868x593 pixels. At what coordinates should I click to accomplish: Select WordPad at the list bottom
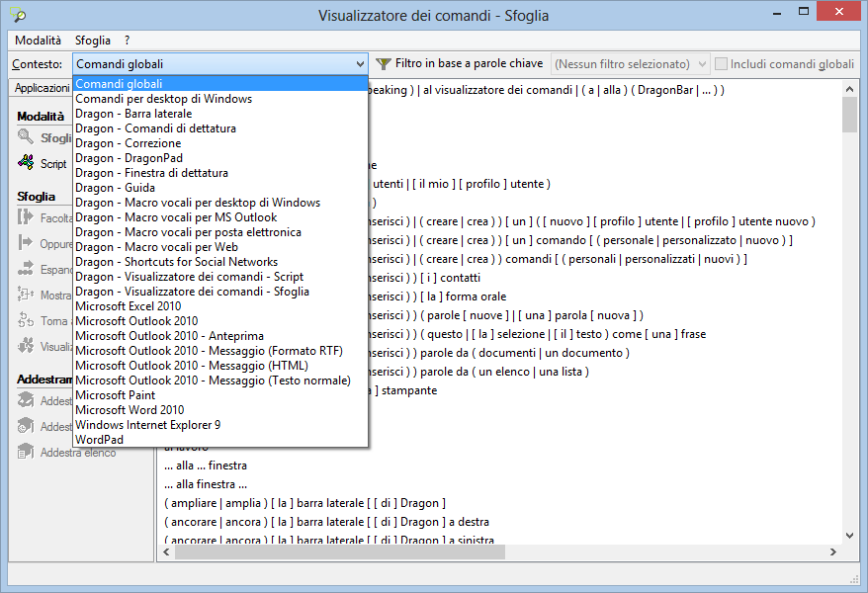(x=220, y=440)
